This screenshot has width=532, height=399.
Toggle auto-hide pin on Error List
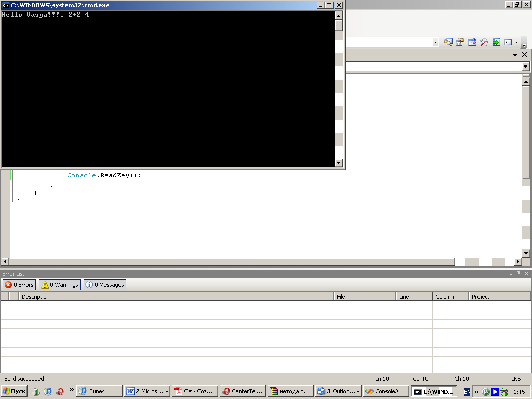pyautogui.click(x=518, y=273)
